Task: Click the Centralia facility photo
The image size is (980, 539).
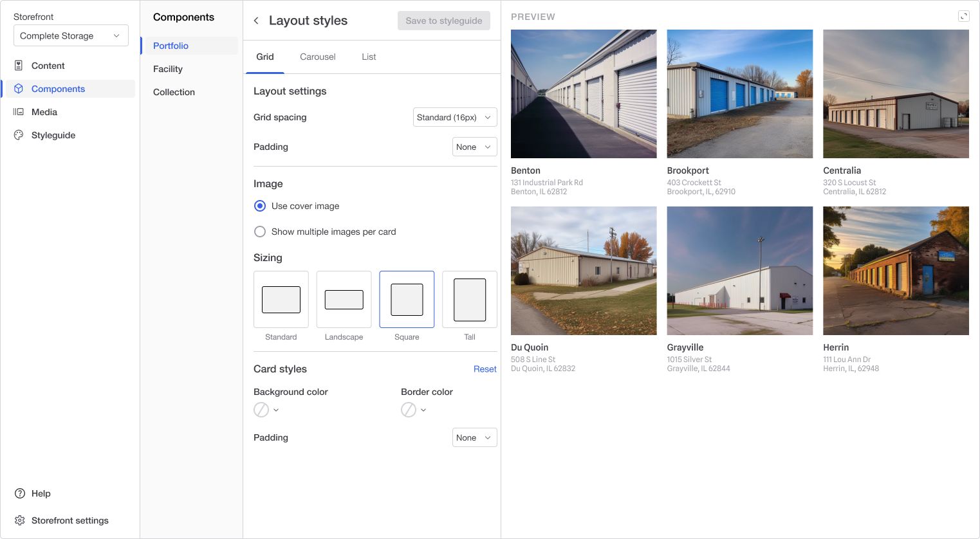Action: pos(896,94)
